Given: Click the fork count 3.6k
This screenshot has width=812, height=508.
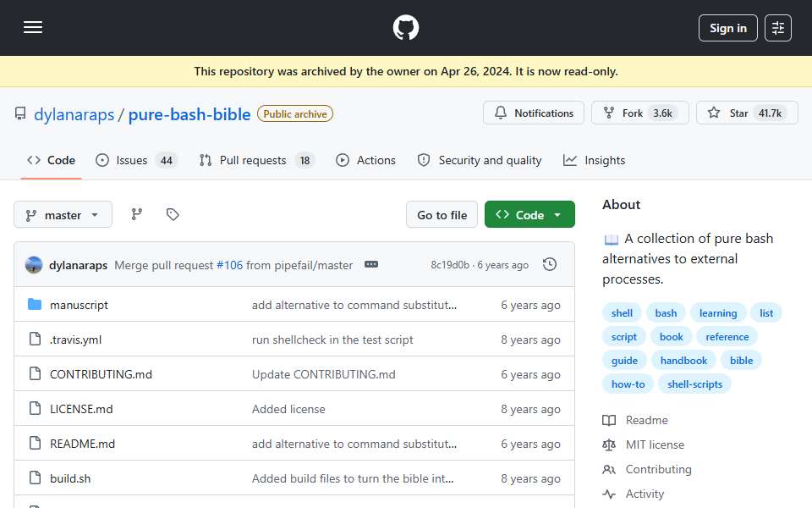Looking at the screenshot, I should pos(662,113).
